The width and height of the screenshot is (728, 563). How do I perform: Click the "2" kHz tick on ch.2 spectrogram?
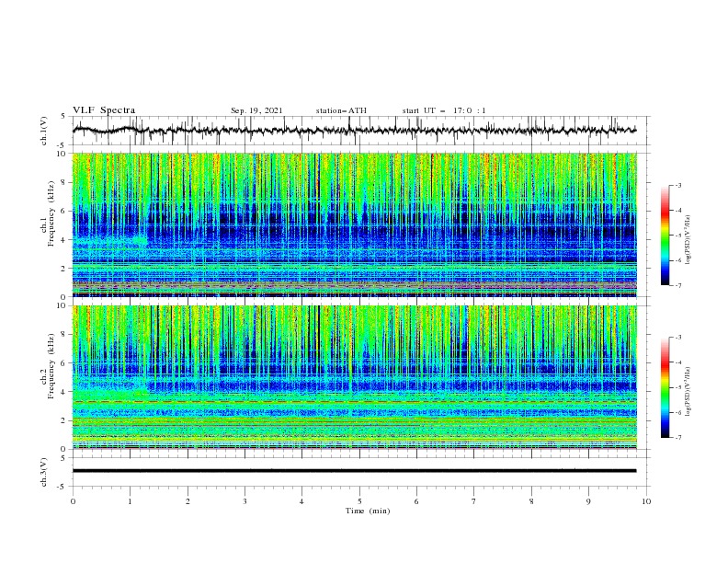(x=64, y=420)
